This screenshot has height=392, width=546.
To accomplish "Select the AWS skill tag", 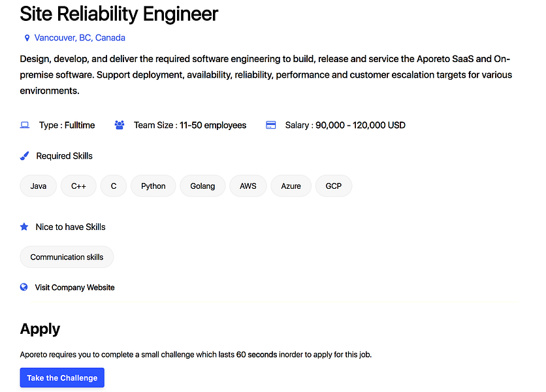I will [248, 186].
